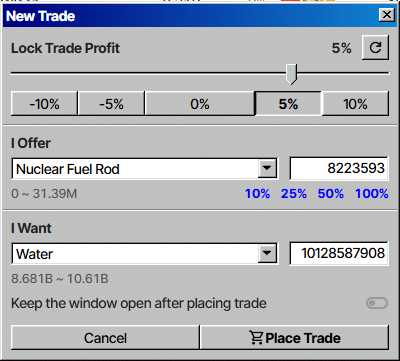Click the 'I Want' heading
The width and height of the screenshot is (400, 361).
pyautogui.click(x=31, y=228)
